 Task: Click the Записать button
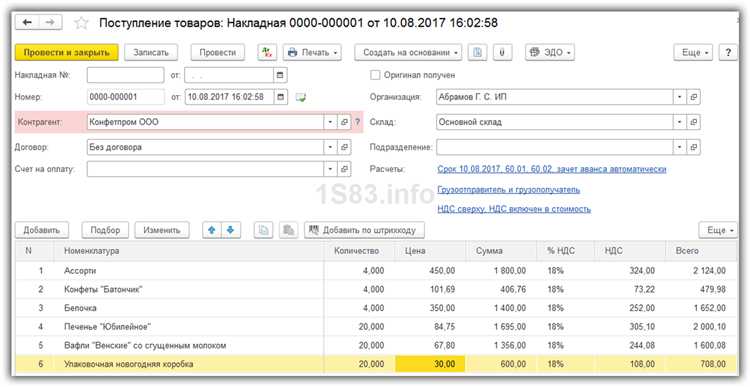coord(151,53)
